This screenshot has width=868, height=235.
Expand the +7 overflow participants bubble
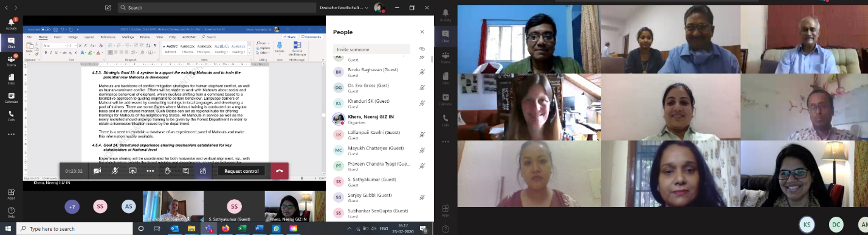(72, 207)
